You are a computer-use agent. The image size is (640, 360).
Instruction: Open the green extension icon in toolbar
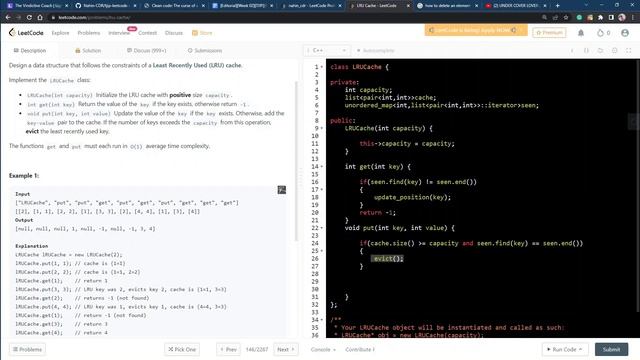click(x=579, y=18)
